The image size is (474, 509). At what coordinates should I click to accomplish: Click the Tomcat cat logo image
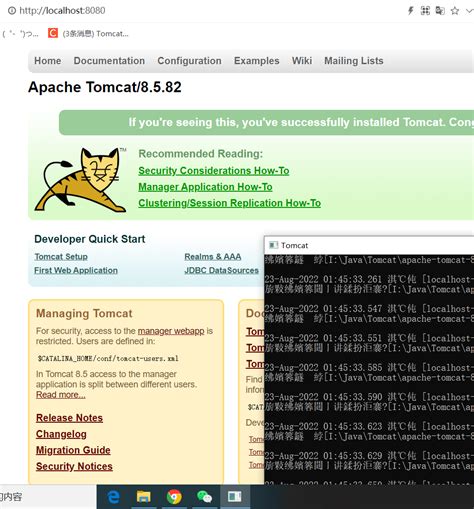point(80,180)
